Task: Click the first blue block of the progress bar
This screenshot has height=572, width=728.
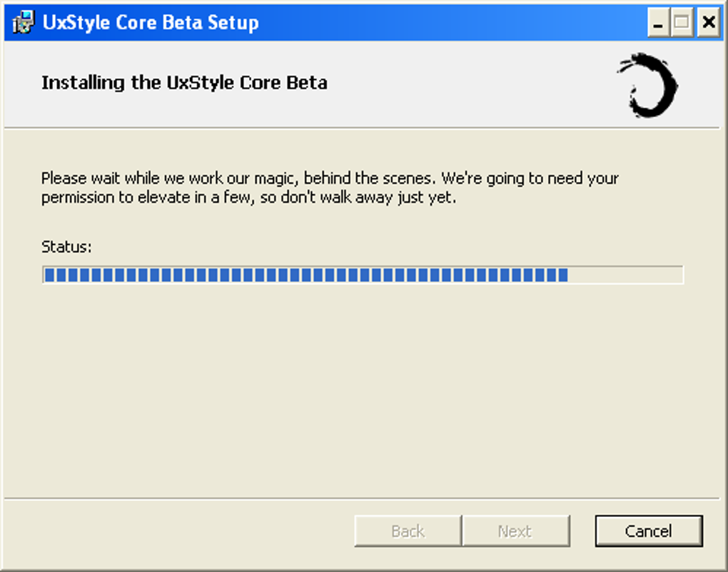Action: click(x=49, y=275)
